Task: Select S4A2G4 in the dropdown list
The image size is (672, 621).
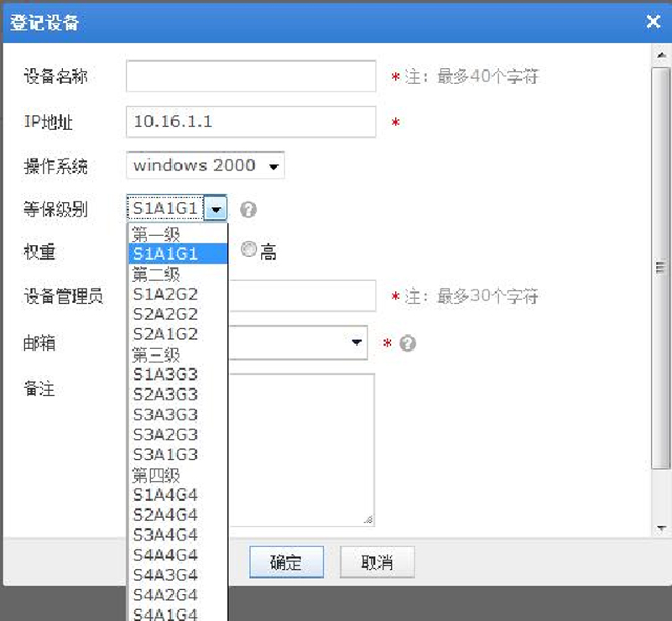Action: coord(178,595)
